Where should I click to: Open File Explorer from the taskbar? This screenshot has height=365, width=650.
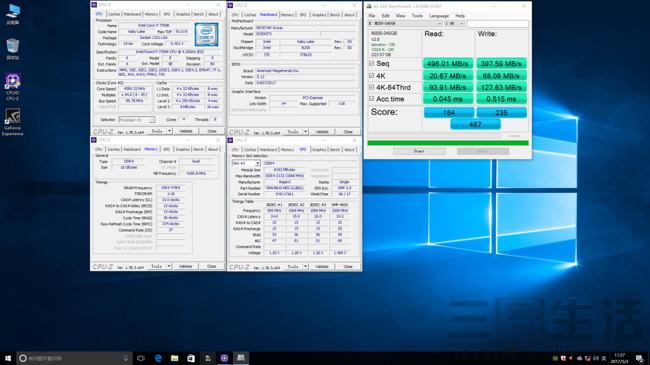click(175, 358)
